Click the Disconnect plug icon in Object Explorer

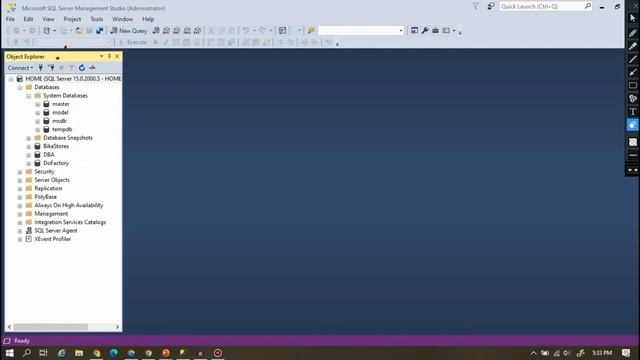click(x=51, y=68)
